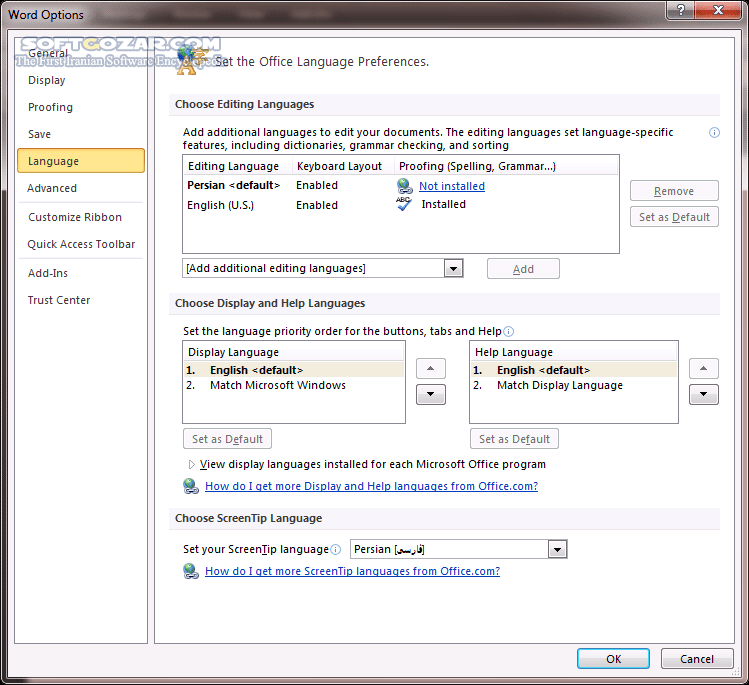The width and height of the screenshot is (749, 685).
Task: Move Display Language up with arrow button
Action: pos(430,369)
